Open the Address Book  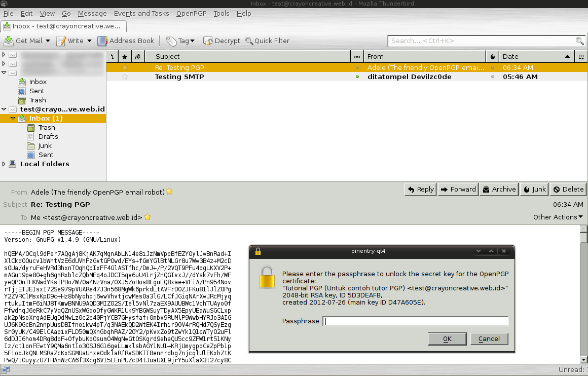tap(126, 41)
